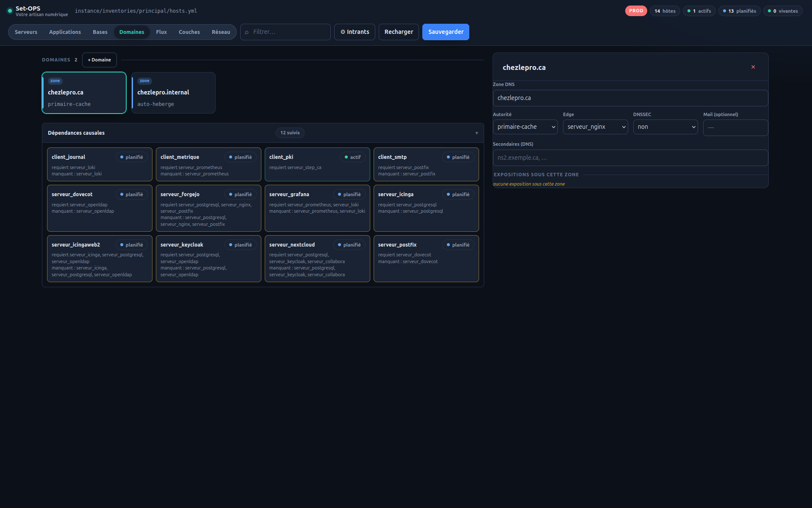812x508 pixels.
Task: Click the hosts.yml file path text
Action: [x=136, y=11]
